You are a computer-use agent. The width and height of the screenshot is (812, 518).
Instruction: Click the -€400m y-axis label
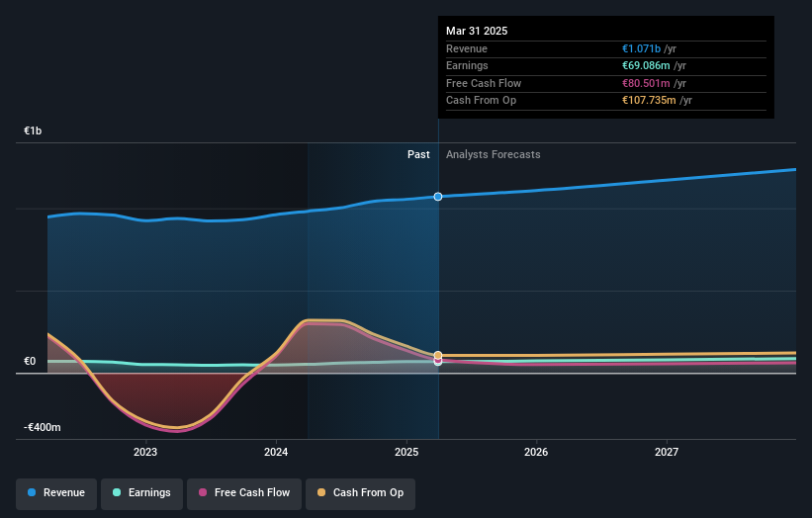click(x=42, y=427)
